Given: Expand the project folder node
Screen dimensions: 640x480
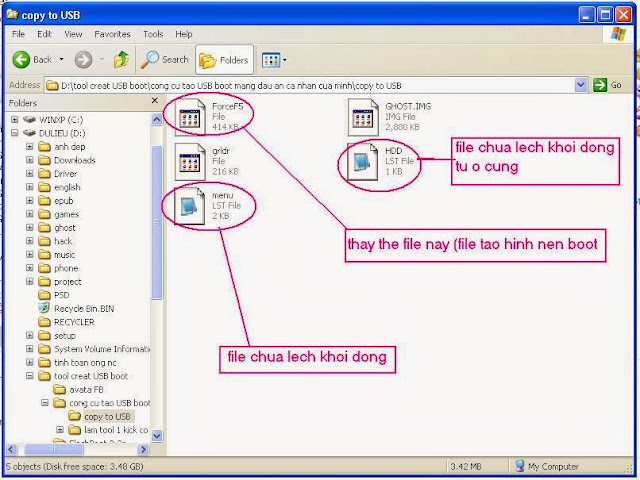Looking at the screenshot, I should [30, 281].
